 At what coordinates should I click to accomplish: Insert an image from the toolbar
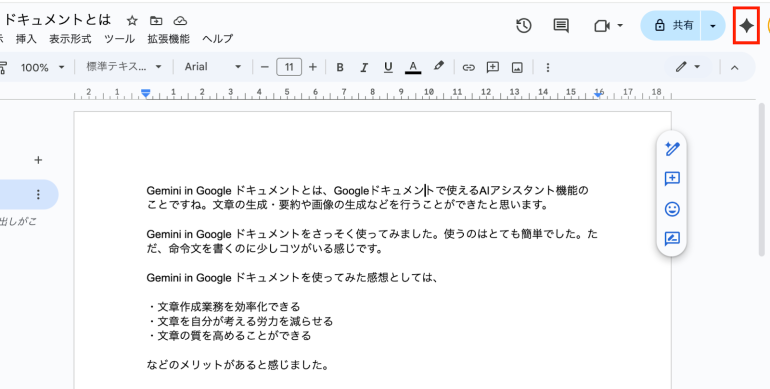coord(517,67)
